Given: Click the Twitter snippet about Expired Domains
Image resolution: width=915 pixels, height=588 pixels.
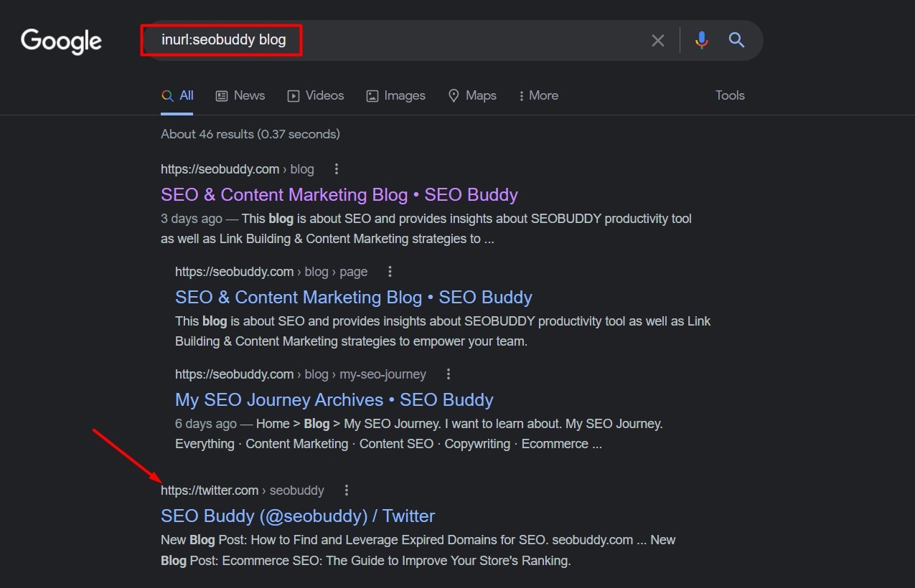Looking at the screenshot, I should click(418, 550).
